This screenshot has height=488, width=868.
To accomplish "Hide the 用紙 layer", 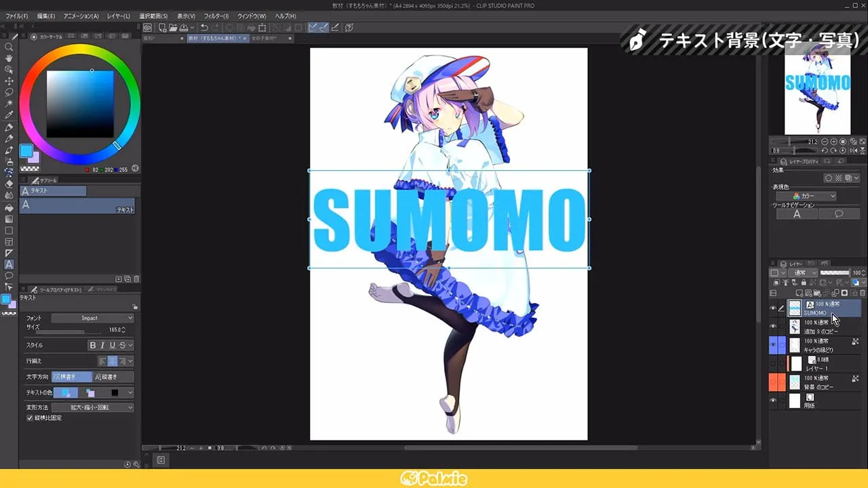I will point(773,399).
